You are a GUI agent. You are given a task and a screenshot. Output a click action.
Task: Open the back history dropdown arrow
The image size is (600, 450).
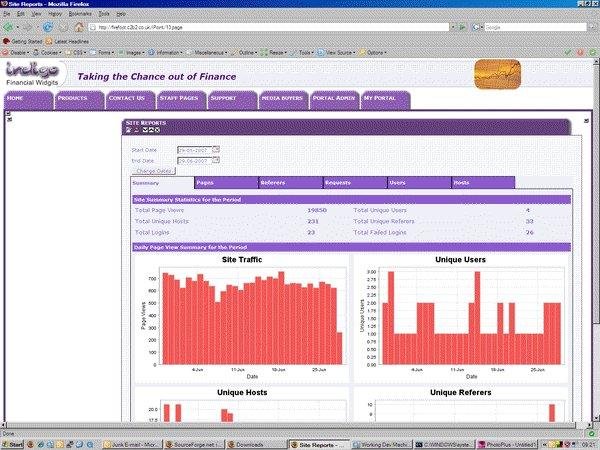pyautogui.click(x=17, y=27)
